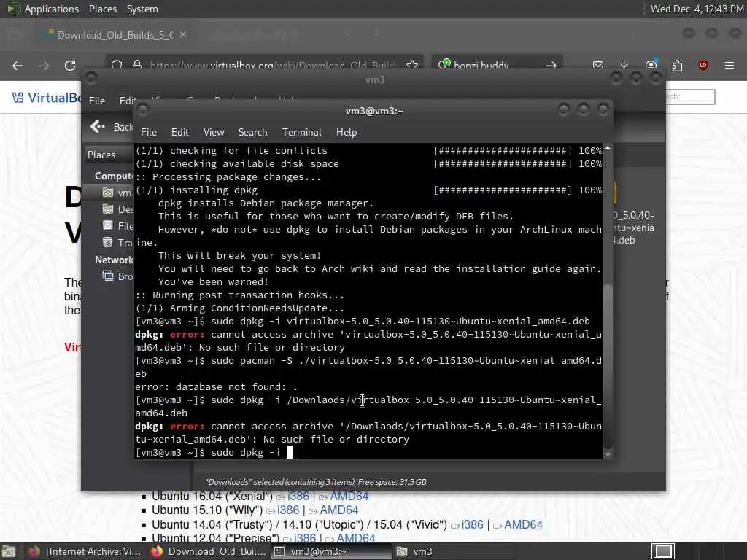Click the terminal title vm3@vm3:~

click(x=374, y=111)
